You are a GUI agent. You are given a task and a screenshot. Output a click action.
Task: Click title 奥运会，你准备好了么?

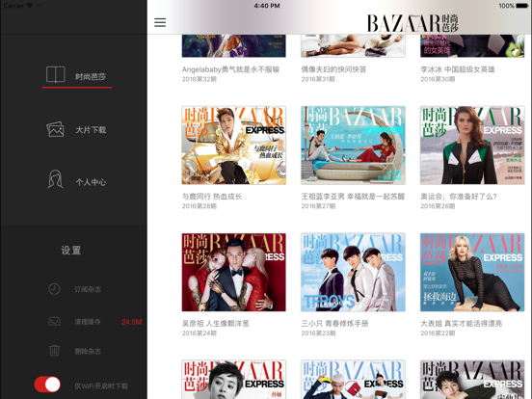tap(459, 197)
